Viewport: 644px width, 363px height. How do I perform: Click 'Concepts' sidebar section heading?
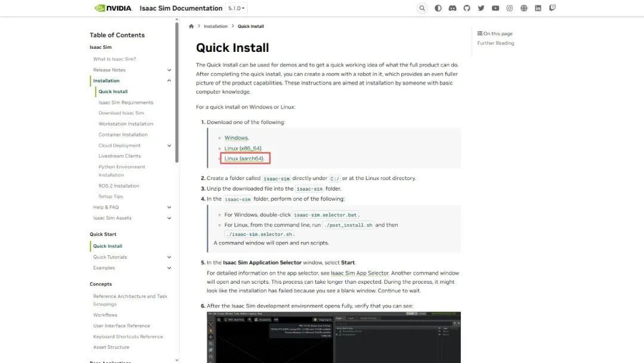[x=101, y=284]
